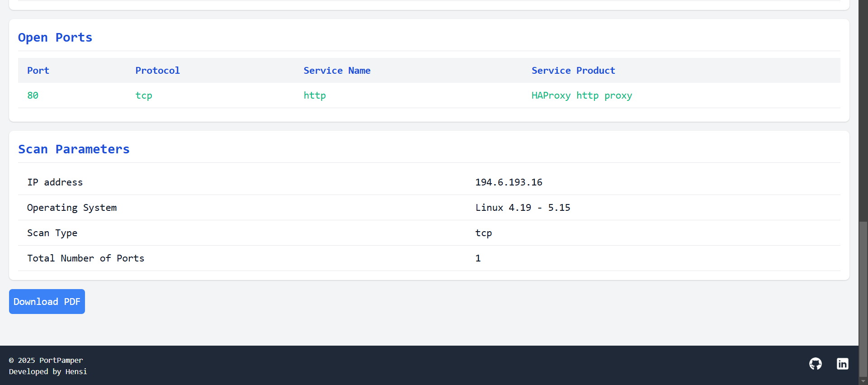Viewport: 868px width, 385px height.
Task: Select the Protocol column header
Action: tap(158, 71)
